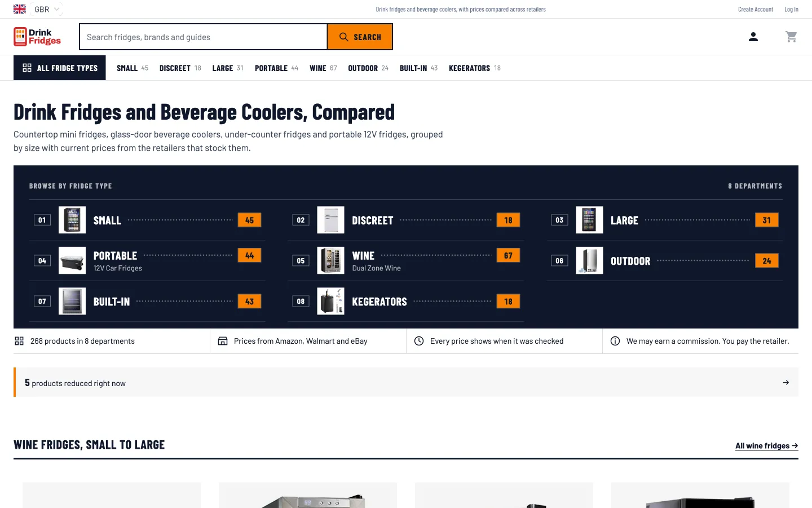The width and height of the screenshot is (812, 508).
Task: Click the Browse by Fridge Type heading
Action: click(70, 186)
